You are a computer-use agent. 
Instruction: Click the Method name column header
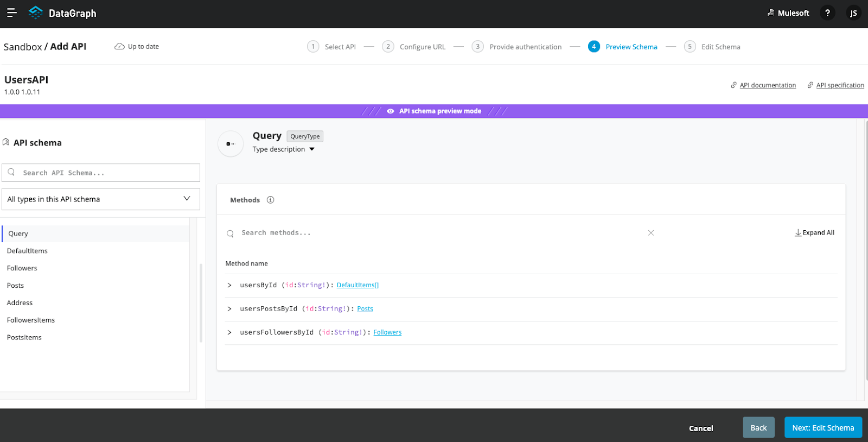coord(247,264)
